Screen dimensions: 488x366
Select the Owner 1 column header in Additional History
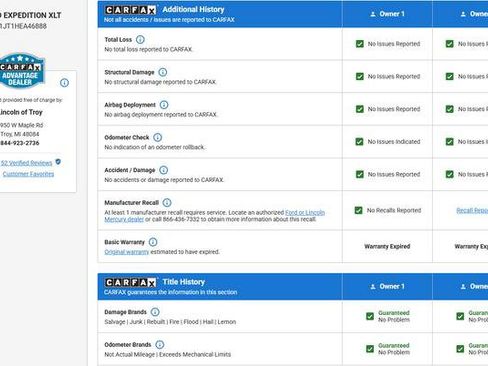pos(387,14)
